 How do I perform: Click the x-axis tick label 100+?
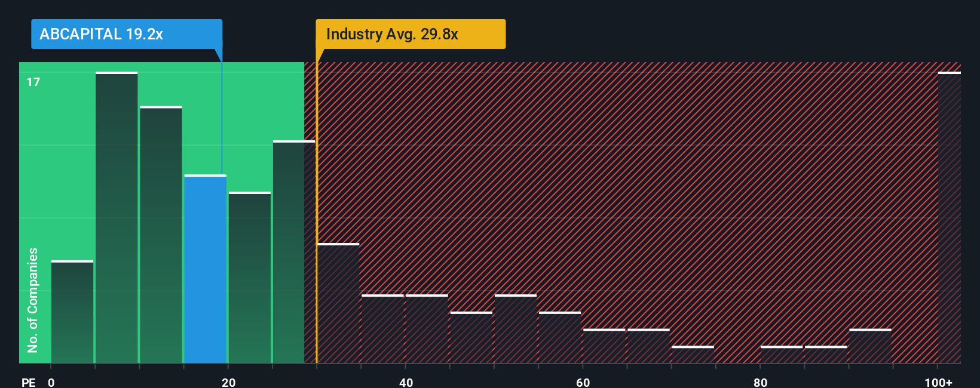938,382
